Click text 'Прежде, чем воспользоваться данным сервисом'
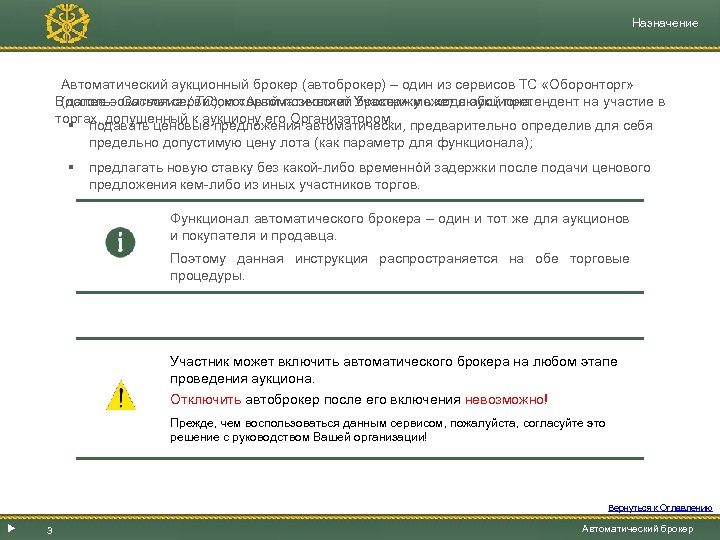Image resolution: width=720 pixels, height=540 pixels. tap(306, 423)
